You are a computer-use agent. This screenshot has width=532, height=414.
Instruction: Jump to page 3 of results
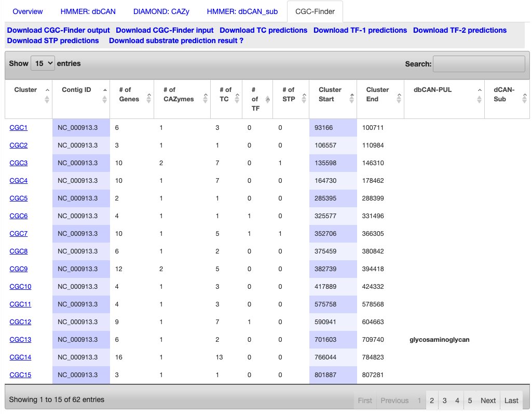[x=444, y=400]
